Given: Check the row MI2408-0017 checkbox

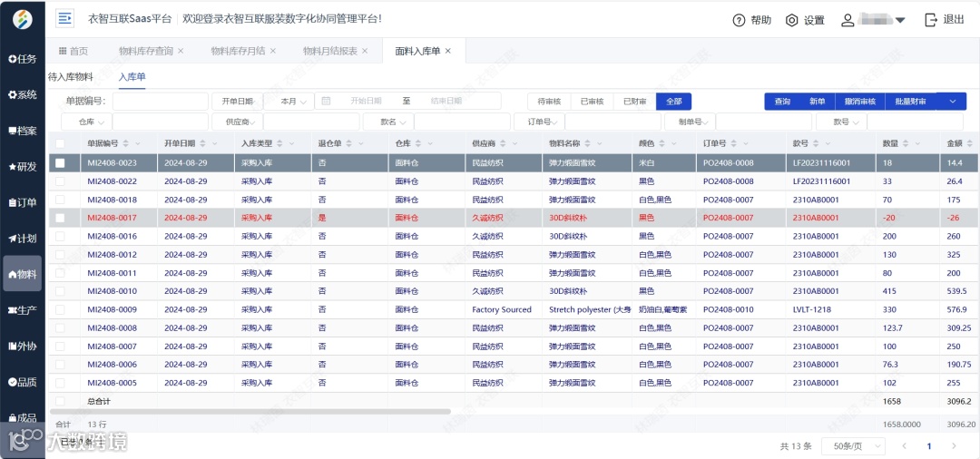Looking at the screenshot, I should point(60,218).
